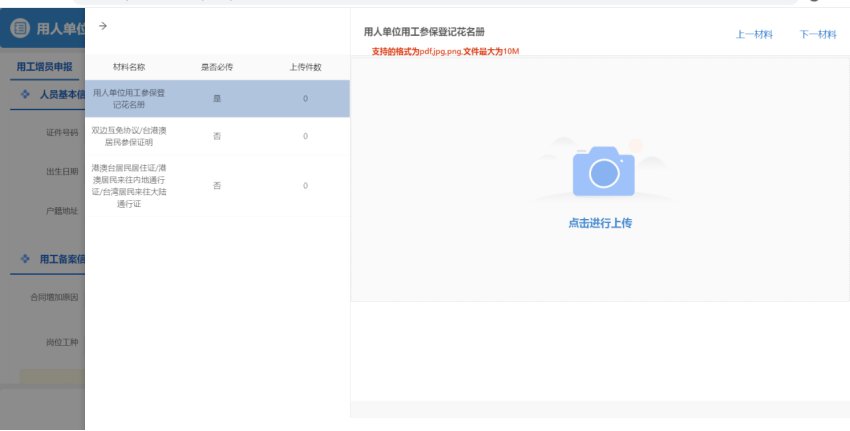Click the 合同增加原因 field label
This screenshot has height=431, width=850.
click(x=54, y=297)
